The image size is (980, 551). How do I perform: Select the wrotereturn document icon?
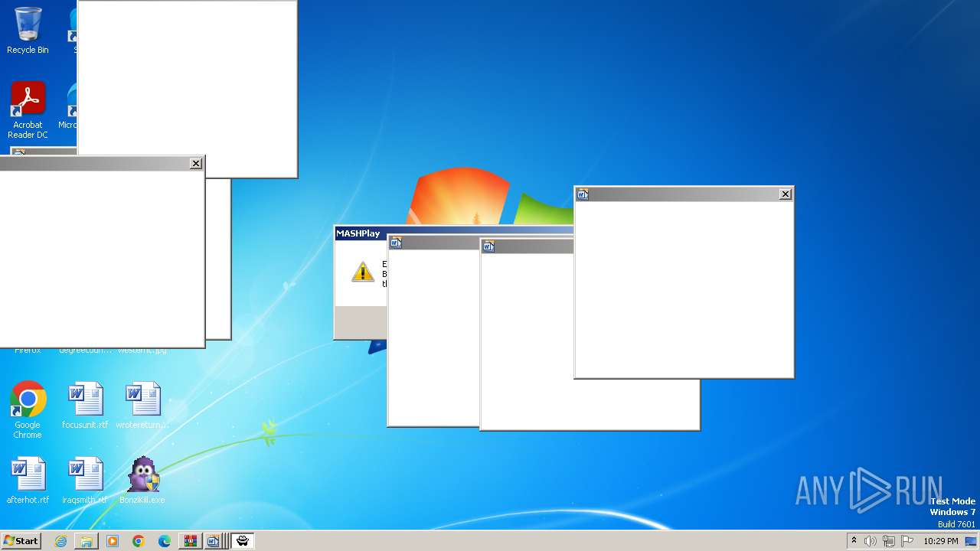coord(142,406)
